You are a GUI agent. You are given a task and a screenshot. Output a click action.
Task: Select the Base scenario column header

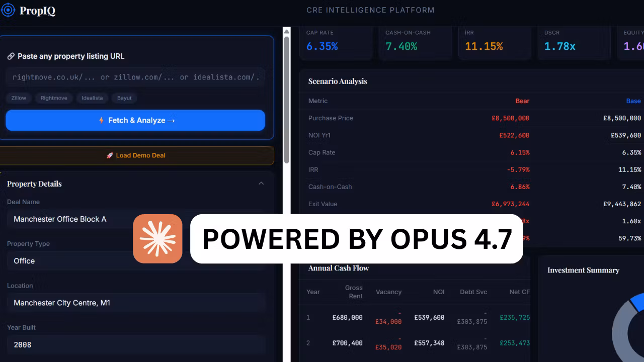(633, 101)
